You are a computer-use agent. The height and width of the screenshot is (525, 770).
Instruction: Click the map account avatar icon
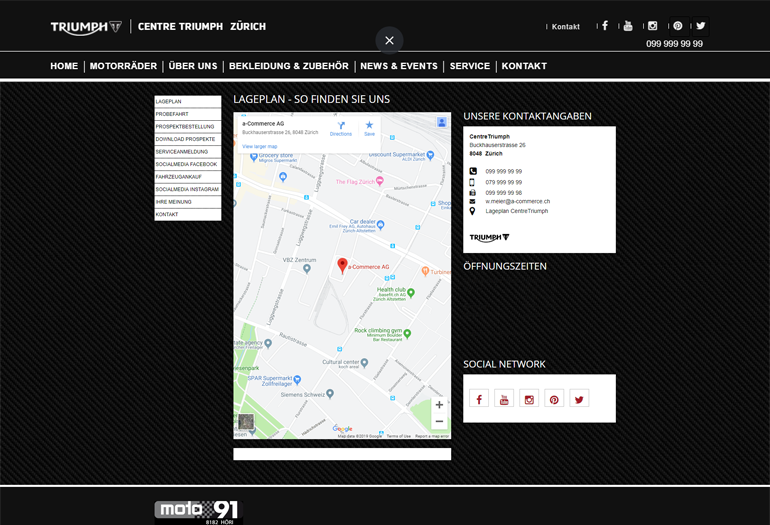tap(441, 122)
